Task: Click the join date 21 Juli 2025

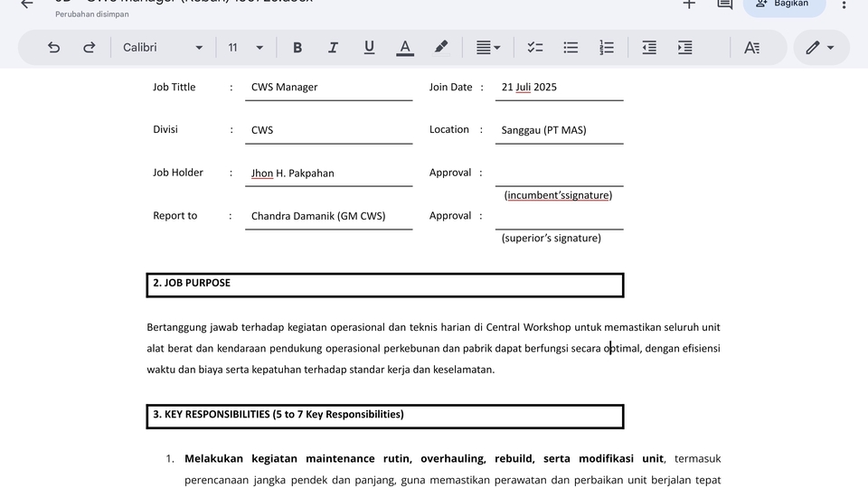Action: 529,88
